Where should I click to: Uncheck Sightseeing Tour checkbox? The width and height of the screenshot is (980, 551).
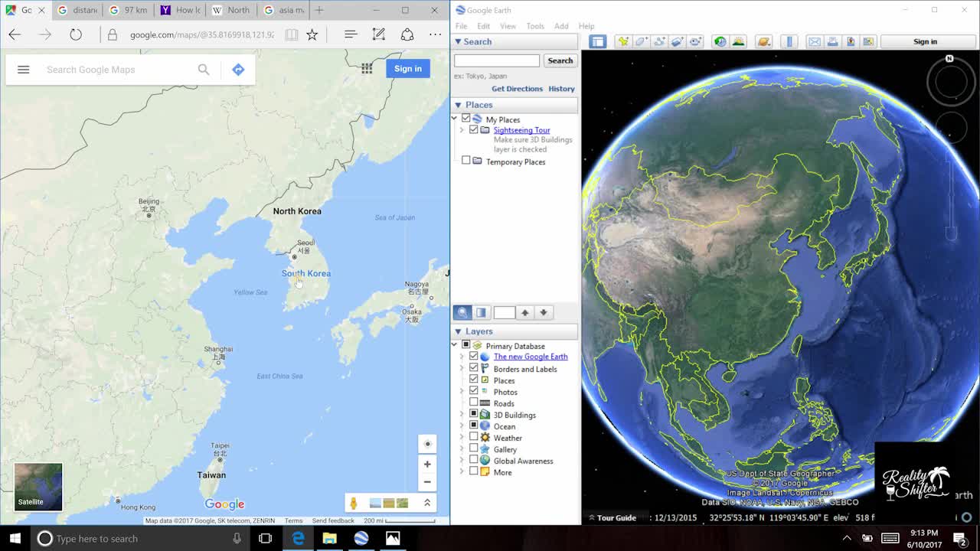coord(473,129)
